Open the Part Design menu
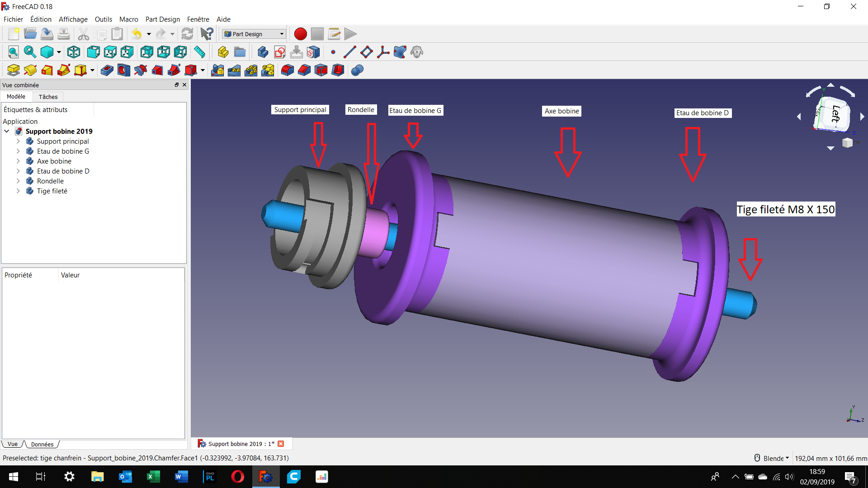This screenshot has height=488, width=868. 162,19
